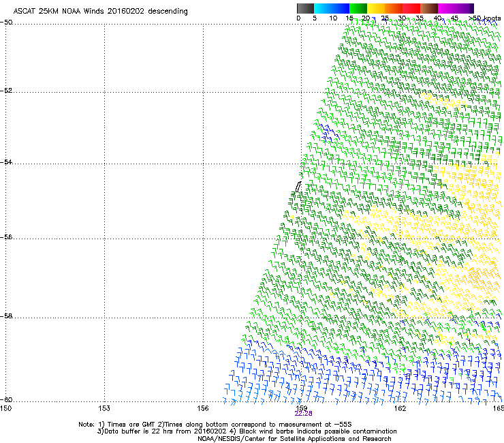Click the 'NOAA/NESDIS/Center for Satellite Applications and Research' credit

(294, 439)
